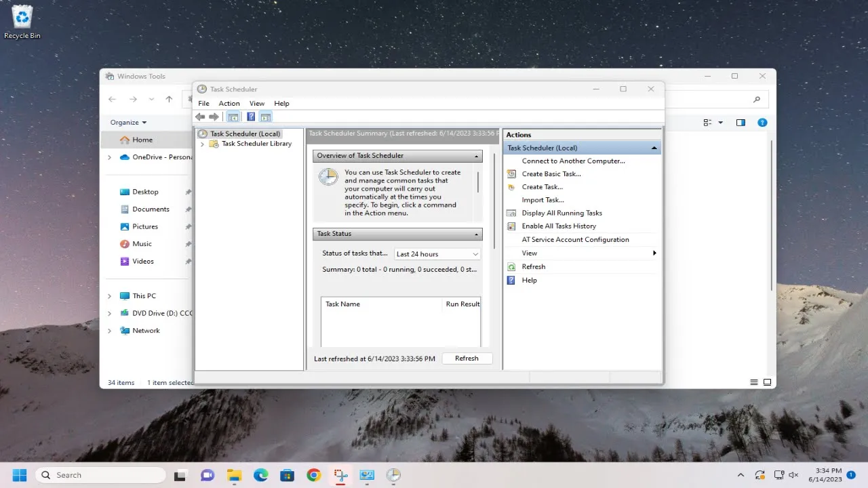Open the View submenu in Actions pane
The image size is (868, 488).
(582, 253)
